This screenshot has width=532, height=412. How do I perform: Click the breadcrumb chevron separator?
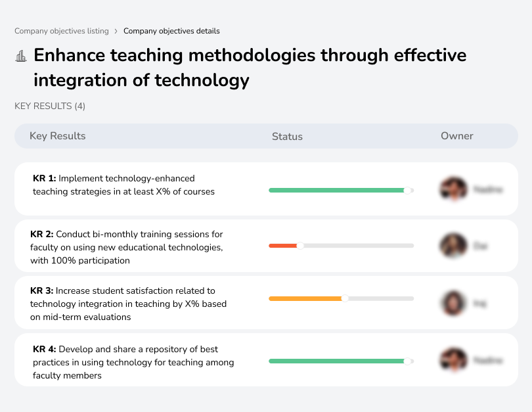116,31
